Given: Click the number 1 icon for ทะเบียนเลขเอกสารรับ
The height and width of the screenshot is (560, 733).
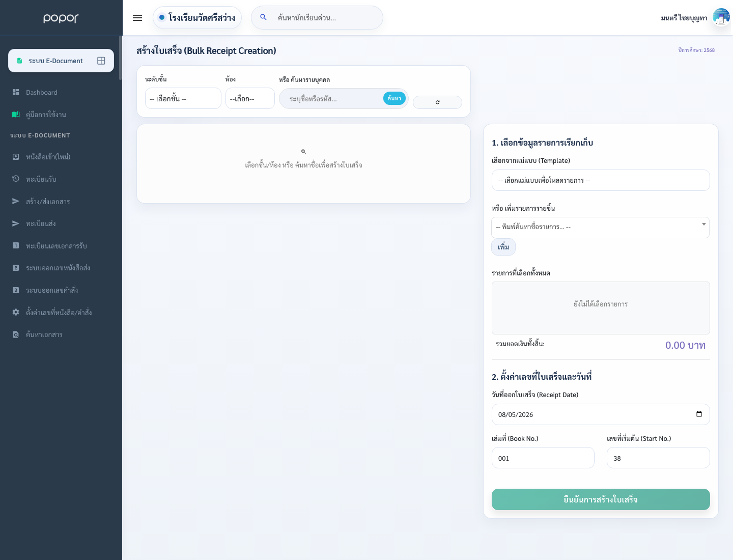Looking at the screenshot, I should coord(16,245).
